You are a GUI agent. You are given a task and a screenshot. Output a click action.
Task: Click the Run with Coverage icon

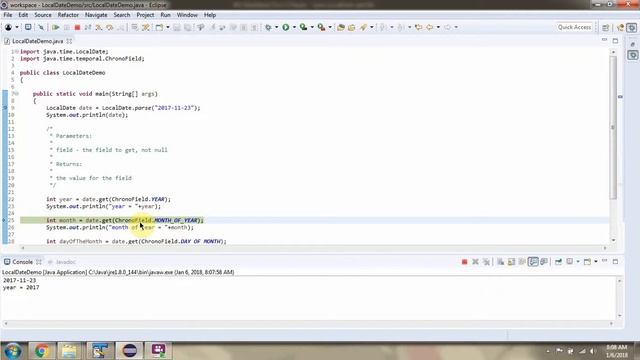303,27
